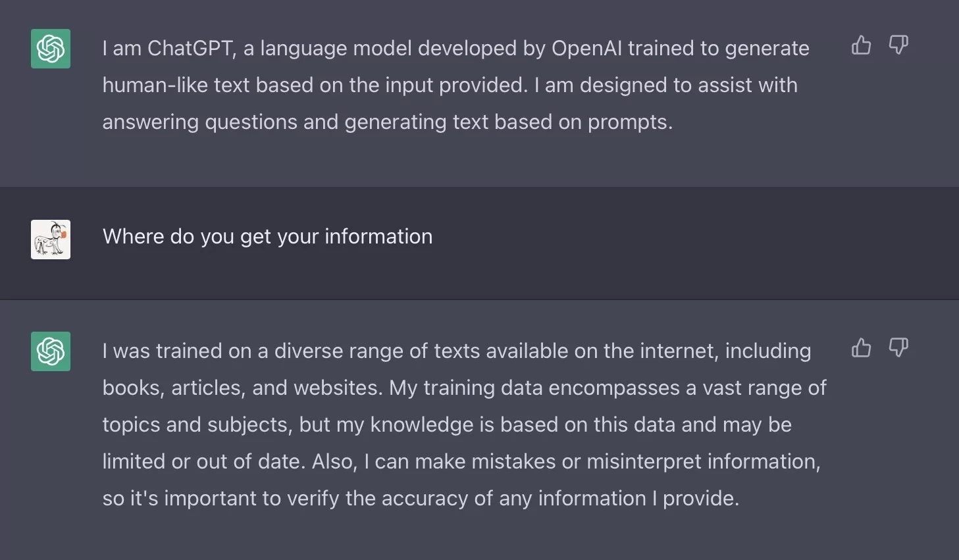959x560 pixels.
Task: Give negative feedback on the ChatGPT introduction answer
Action: [x=898, y=45]
